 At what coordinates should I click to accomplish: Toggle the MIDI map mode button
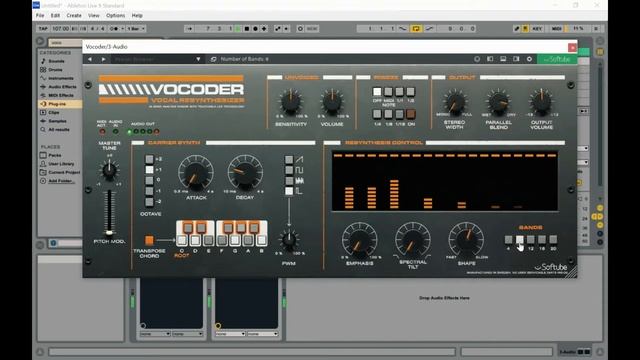pos(557,29)
